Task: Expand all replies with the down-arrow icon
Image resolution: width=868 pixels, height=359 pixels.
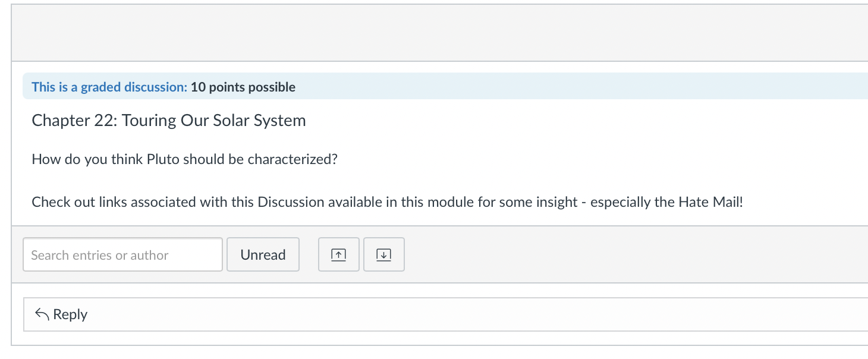Action: [x=383, y=255]
